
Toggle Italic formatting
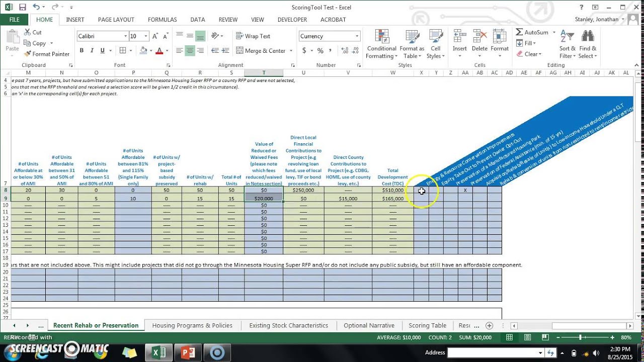coord(92,51)
